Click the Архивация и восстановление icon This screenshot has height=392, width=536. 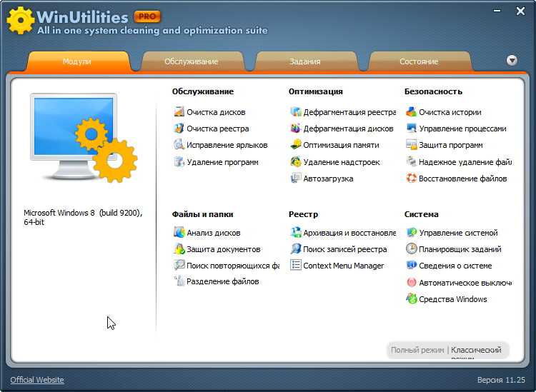tap(296, 233)
